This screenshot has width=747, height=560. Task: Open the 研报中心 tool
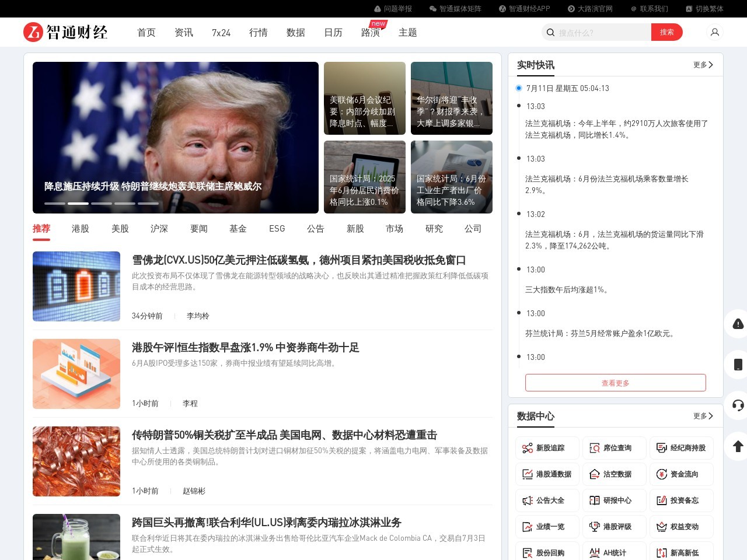[x=614, y=500]
